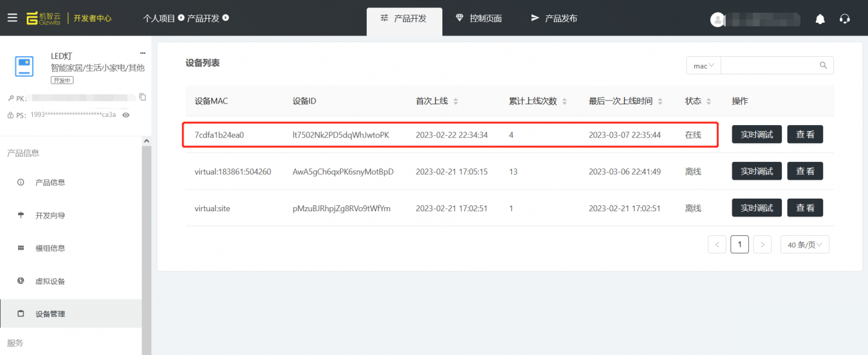The image size is (868, 355).
Task: Go to next page arrow
Action: [762, 245]
